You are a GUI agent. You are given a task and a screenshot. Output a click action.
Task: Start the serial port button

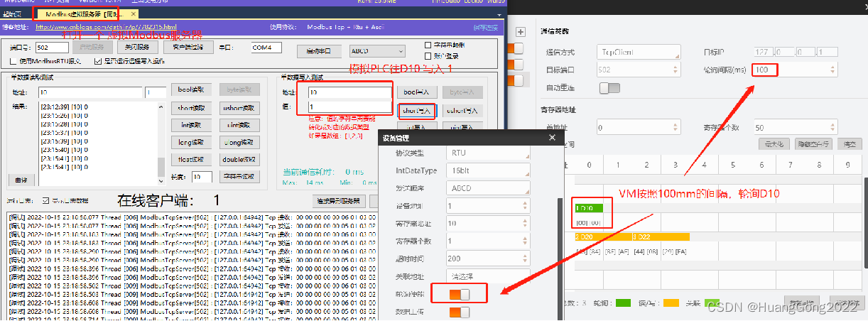(x=318, y=51)
